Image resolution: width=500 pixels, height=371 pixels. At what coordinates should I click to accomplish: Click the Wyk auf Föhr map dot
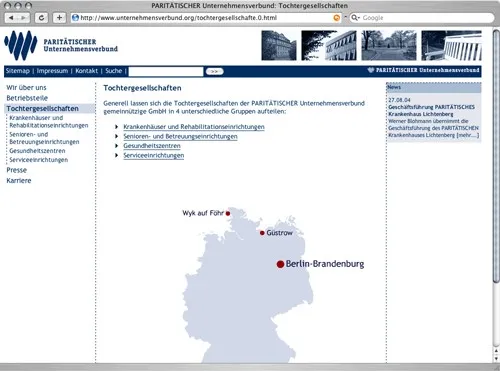(x=228, y=213)
